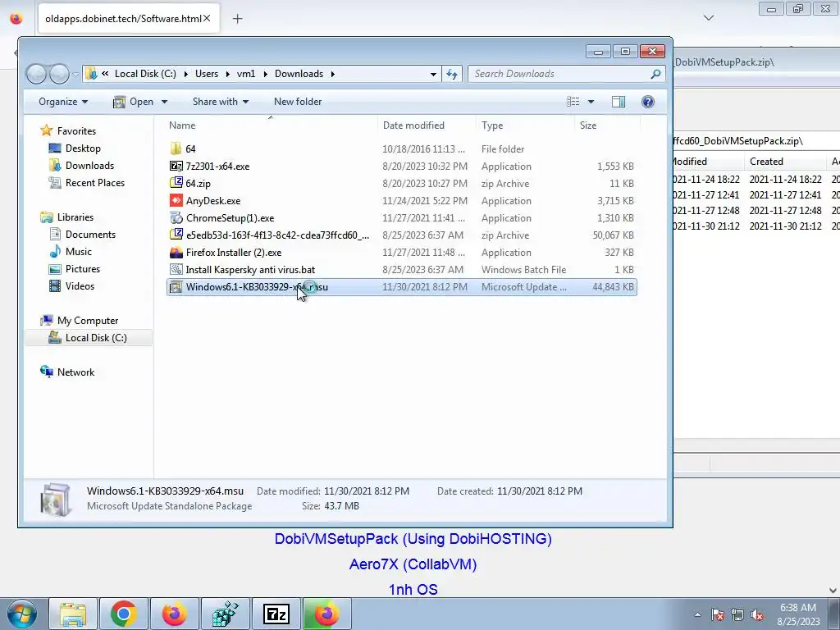Open the 1nh OS link

coord(413,589)
